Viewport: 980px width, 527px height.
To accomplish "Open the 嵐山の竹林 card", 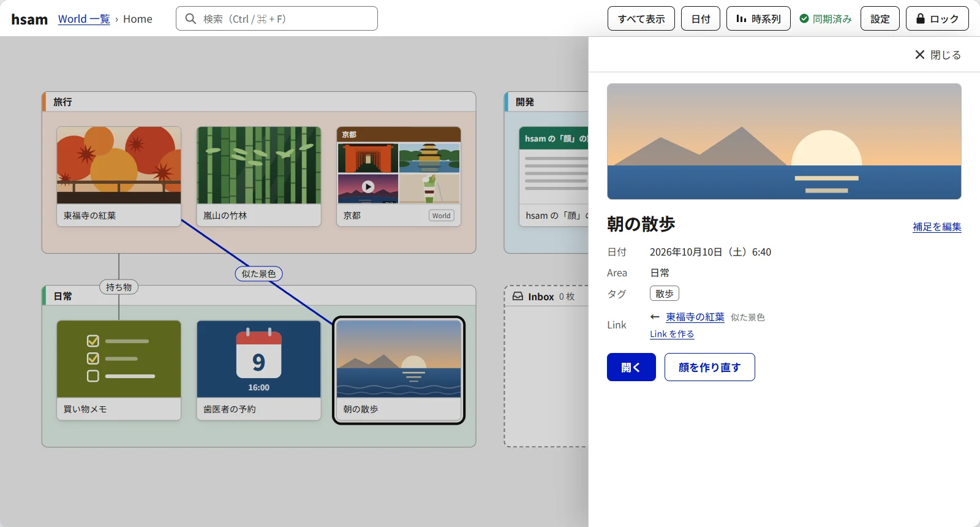I will coord(258,176).
